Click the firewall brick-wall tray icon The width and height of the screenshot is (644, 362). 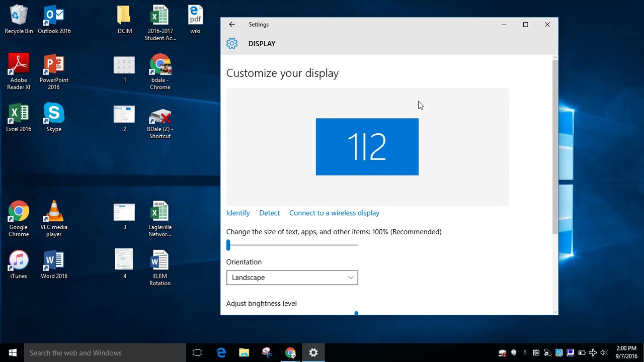point(536,353)
